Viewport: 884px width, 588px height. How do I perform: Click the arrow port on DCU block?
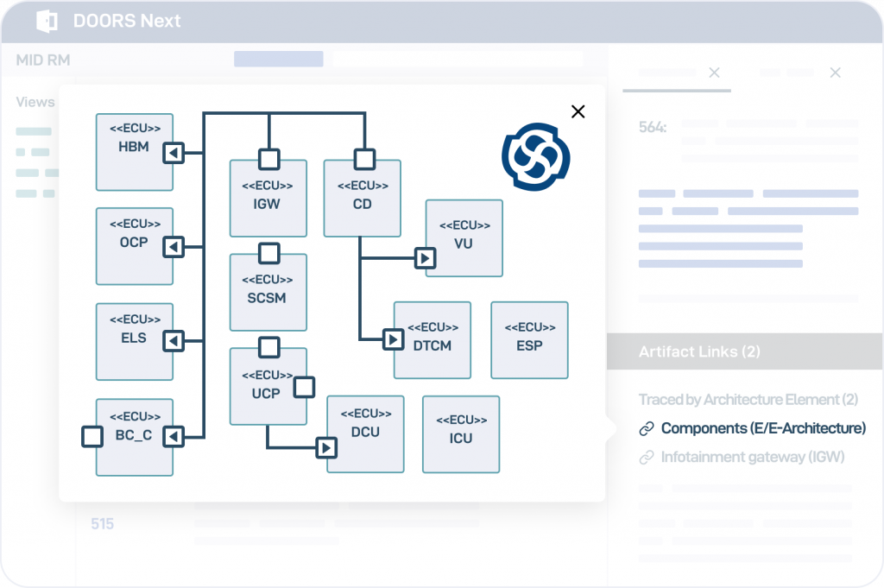tap(325, 447)
